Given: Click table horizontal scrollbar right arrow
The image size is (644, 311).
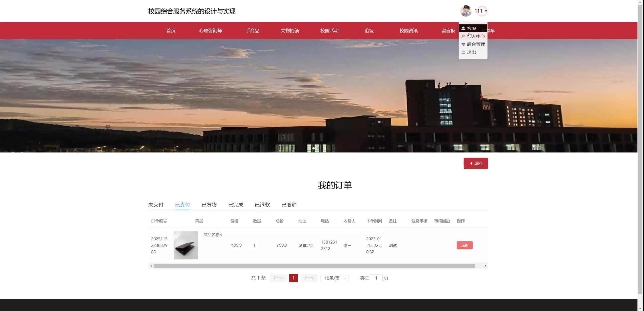Looking at the screenshot, I should (x=485, y=266).
